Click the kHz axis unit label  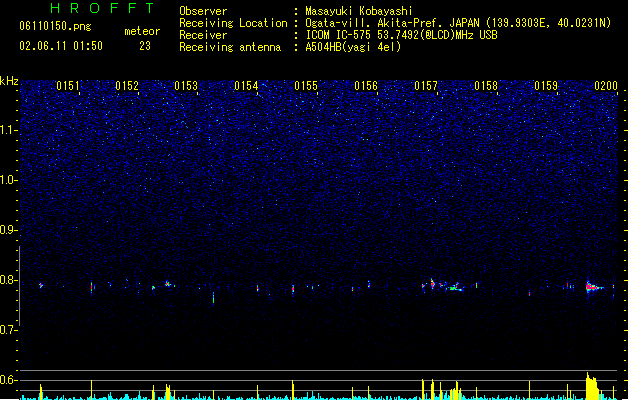tap(9, 81)
